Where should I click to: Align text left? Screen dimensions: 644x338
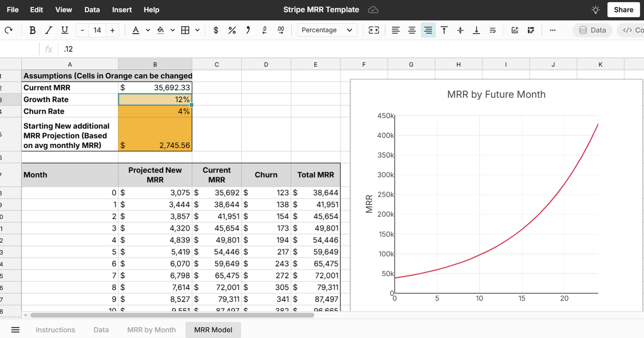(396, 30)
